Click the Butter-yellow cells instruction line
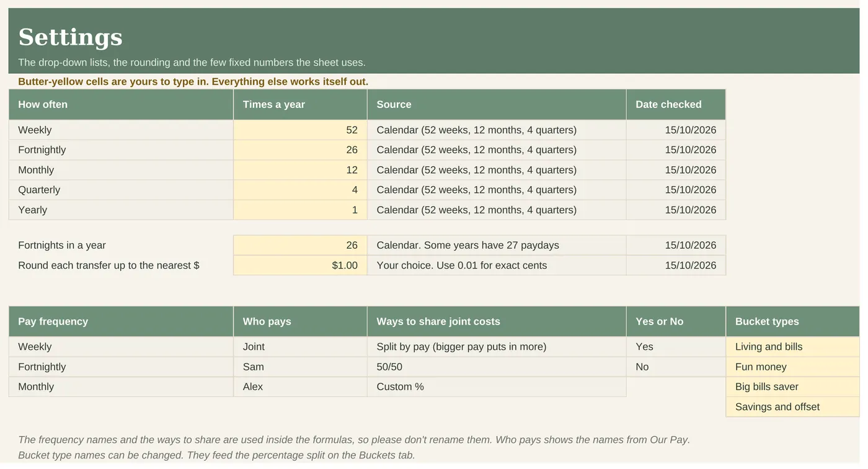This screenshot has width=868, height=469. click(x=193, y=82)
